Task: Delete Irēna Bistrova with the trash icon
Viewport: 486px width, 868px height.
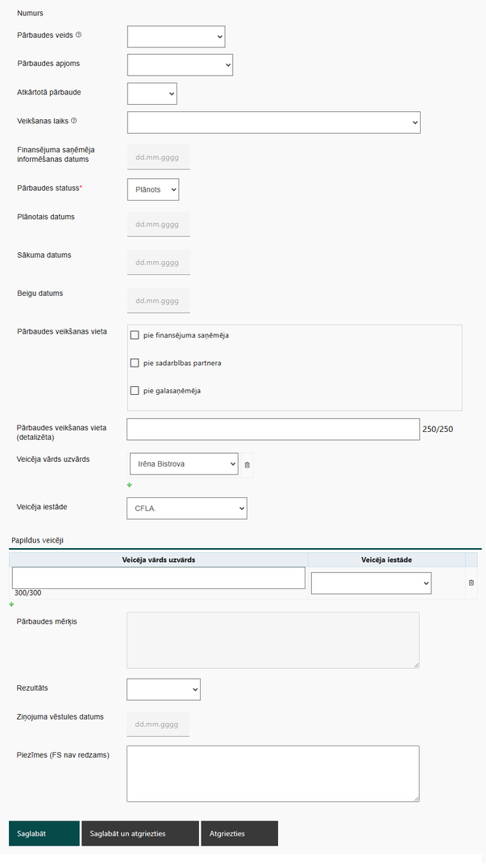Action: pos(247,465)
